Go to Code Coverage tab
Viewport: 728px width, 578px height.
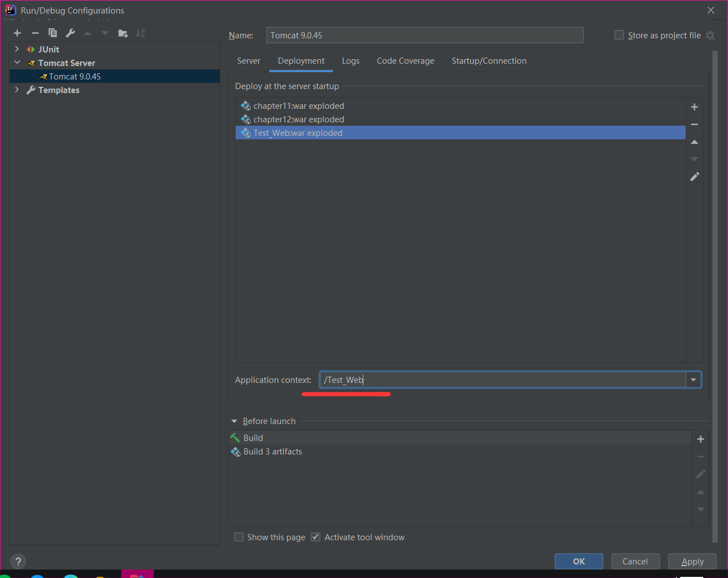click(x=406, y=61)
